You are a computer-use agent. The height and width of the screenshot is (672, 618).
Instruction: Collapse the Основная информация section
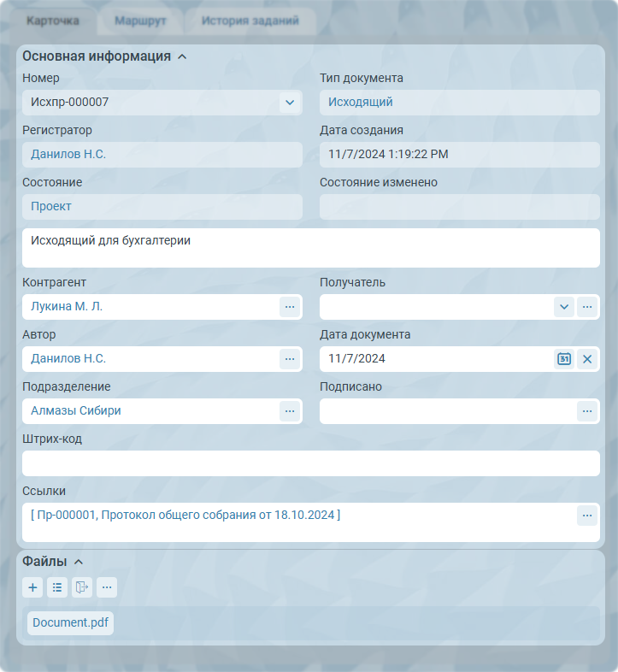click(182, 57)
